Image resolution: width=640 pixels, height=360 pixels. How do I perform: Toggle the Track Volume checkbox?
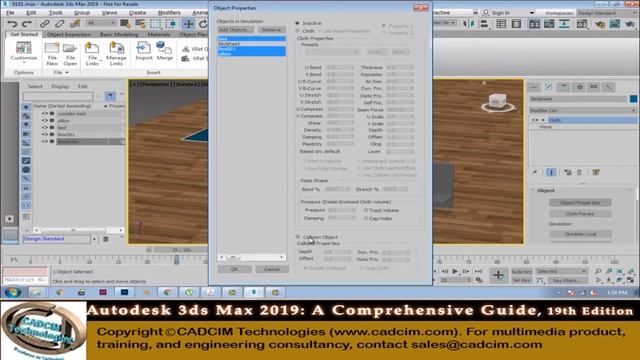click(x=366, y=210)
